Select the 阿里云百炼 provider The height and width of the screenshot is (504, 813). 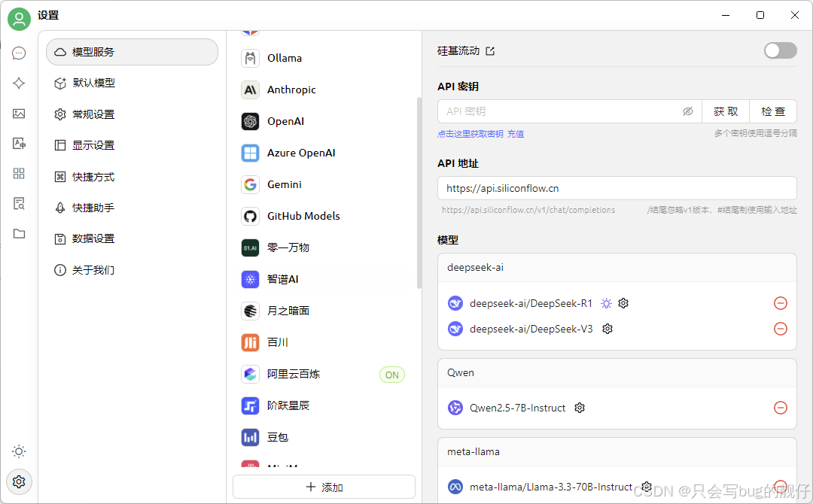pos(324,374)
